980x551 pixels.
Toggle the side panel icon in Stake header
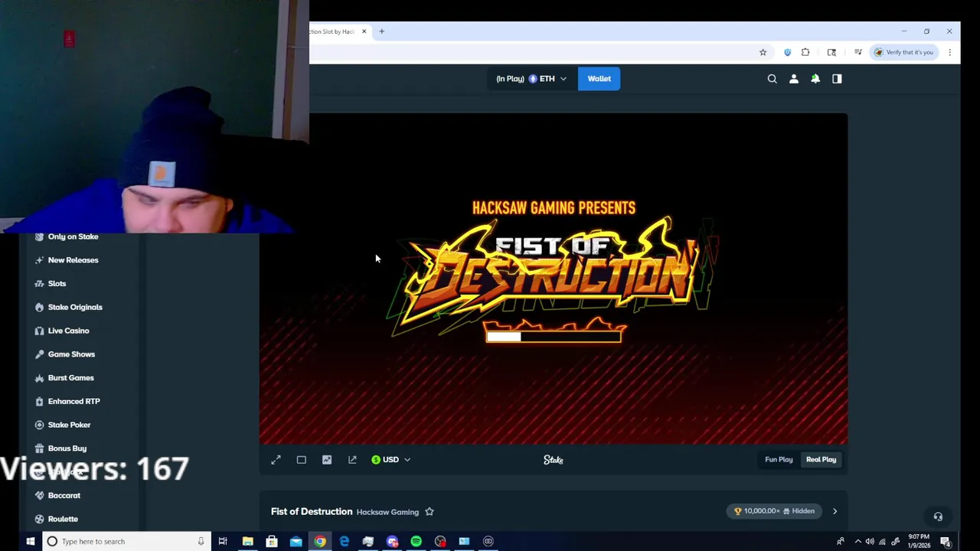coord(837,79)
